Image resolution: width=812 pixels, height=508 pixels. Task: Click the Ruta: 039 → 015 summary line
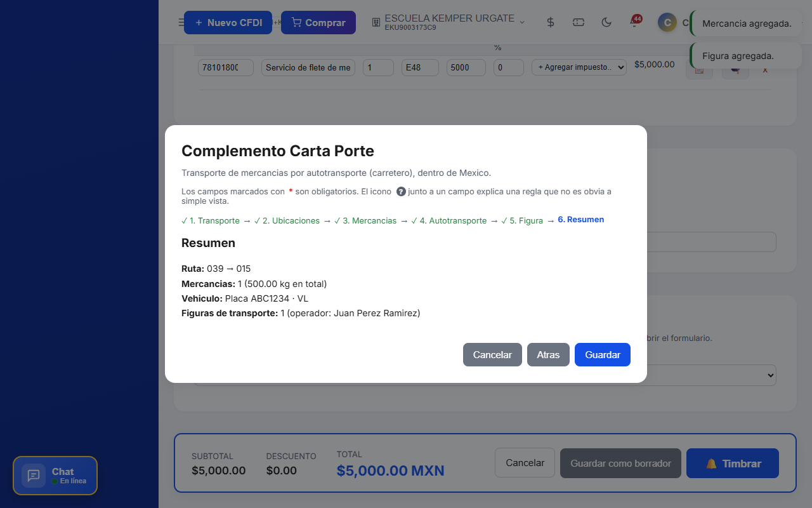point(216,269)
